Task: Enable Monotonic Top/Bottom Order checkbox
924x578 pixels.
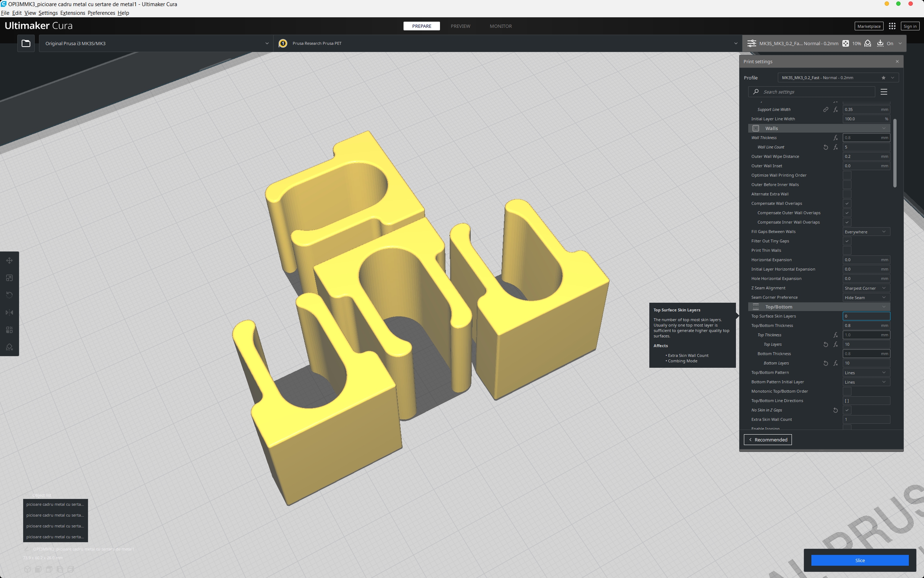Action: (847, 392)
